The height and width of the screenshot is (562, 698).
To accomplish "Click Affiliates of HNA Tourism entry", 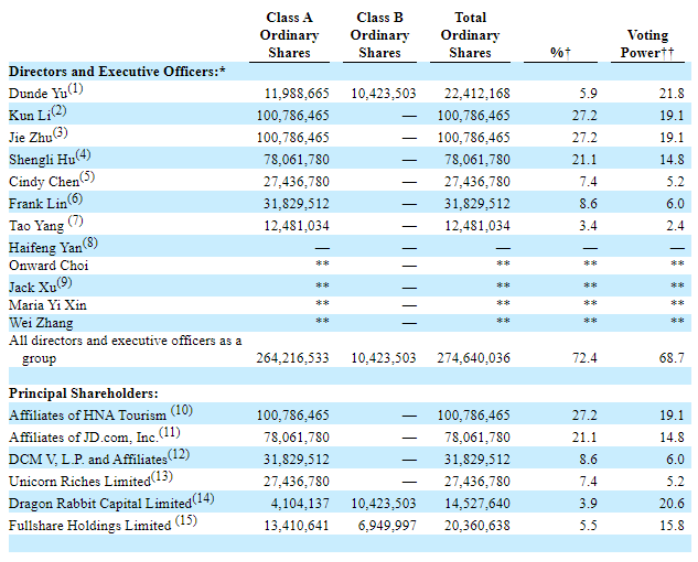I will pos(101,414).
